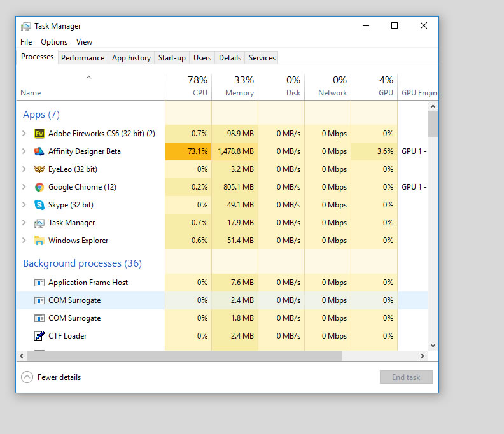Switch to the App history tab
504x434 pixels.
(131, 58)
